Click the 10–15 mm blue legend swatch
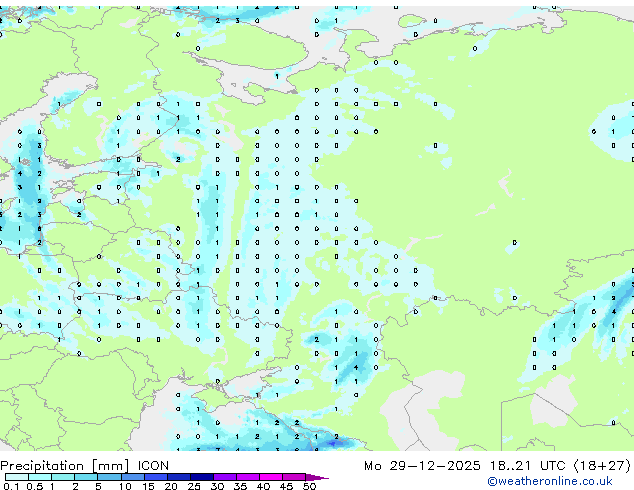 (x=132, y=477)
